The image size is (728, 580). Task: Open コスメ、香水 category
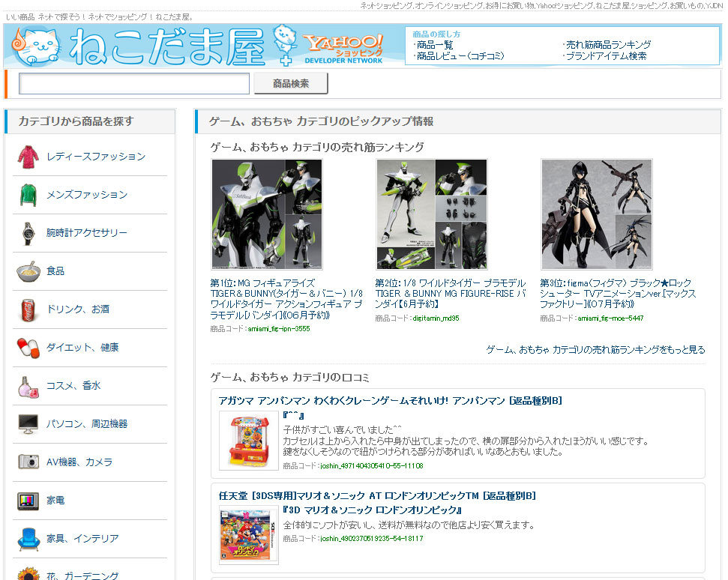point(73,386)
